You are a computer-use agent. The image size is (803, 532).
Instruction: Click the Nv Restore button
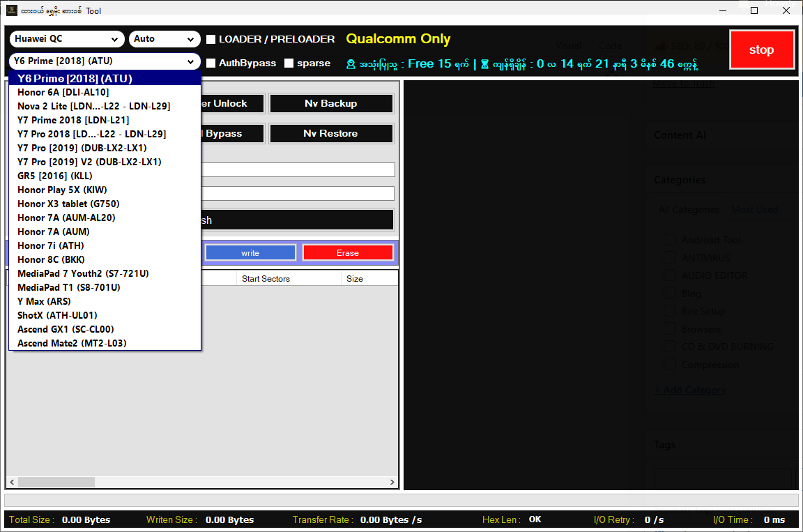tap(330, 133)
